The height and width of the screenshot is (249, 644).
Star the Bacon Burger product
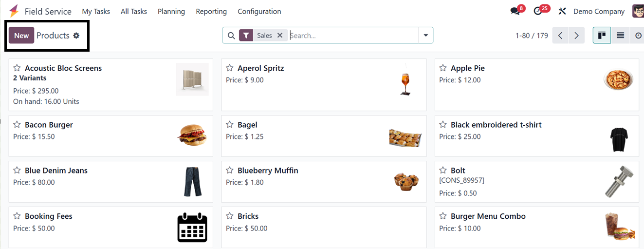click(x=17, y=125)
